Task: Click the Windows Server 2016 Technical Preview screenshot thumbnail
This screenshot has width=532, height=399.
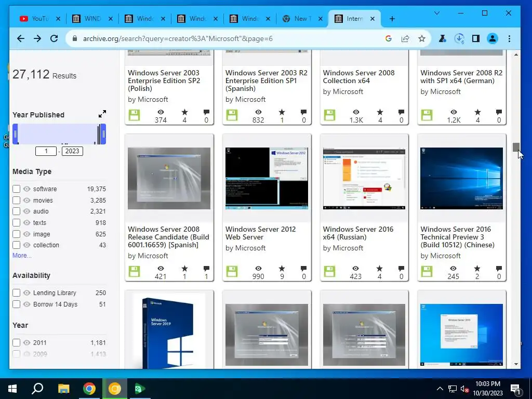Action: tap(461, 179)
